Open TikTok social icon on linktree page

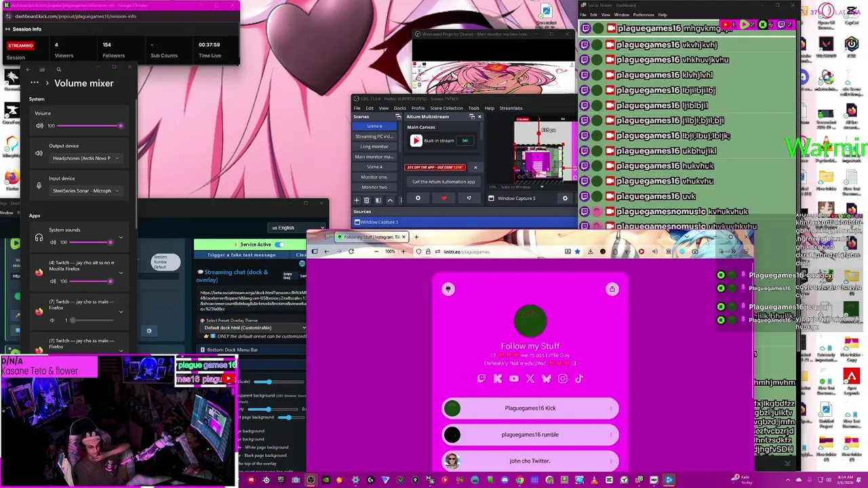(579, 379)
